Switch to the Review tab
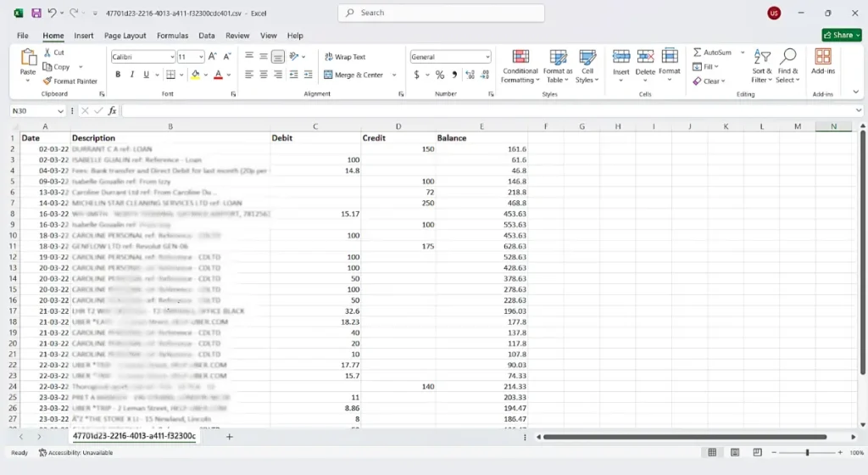The width and height of the screenshot is (868, 475). click(237, 36)
